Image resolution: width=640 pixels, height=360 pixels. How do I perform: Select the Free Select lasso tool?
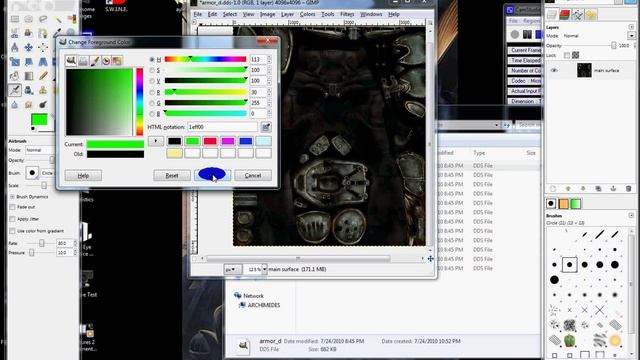coord(43,19)
